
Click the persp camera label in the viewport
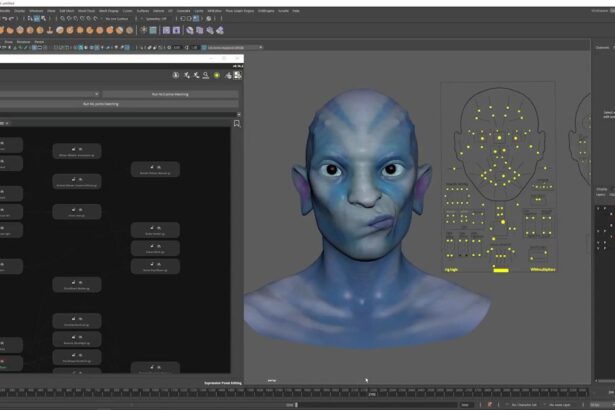point(271,380)
